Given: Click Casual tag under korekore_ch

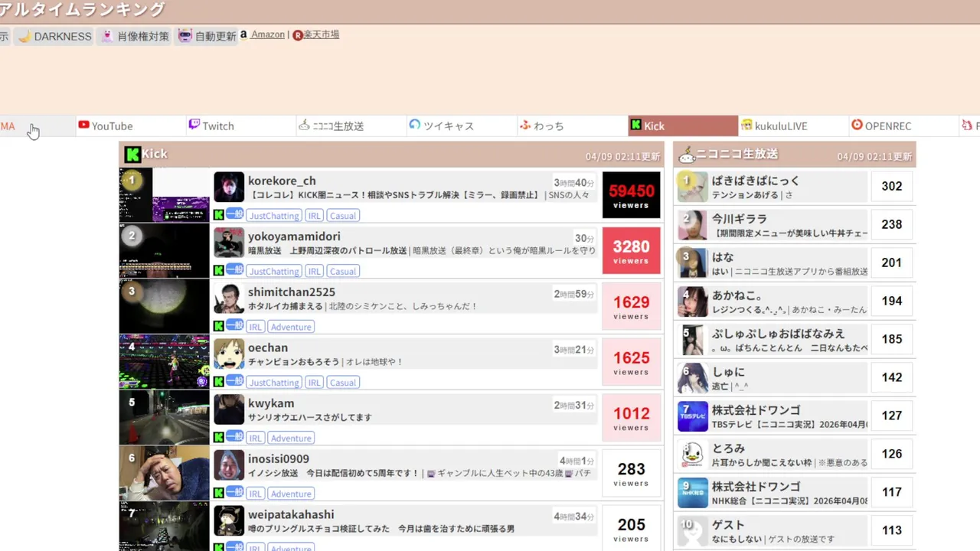Looking at the screenshot, I should coord(343,216).
